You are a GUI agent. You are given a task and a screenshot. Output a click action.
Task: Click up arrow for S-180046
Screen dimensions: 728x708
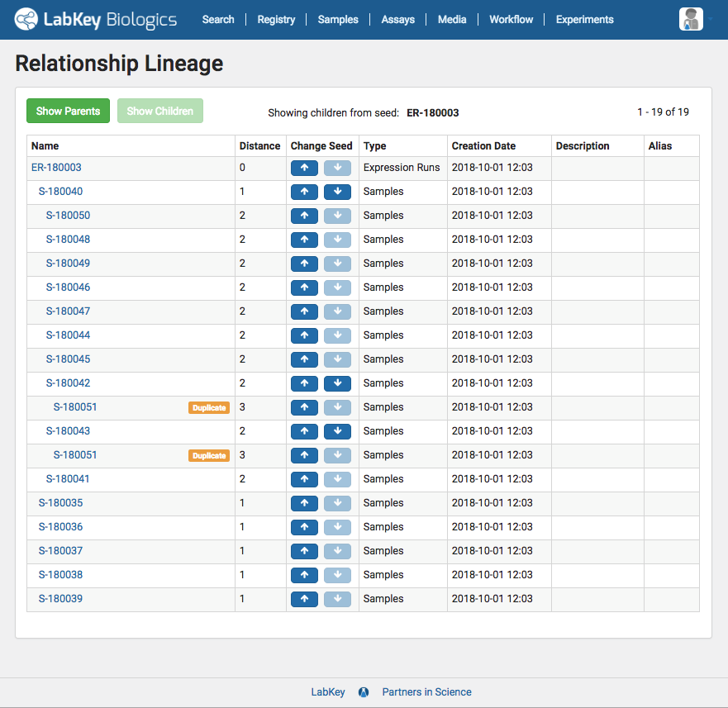pos(304,287)
